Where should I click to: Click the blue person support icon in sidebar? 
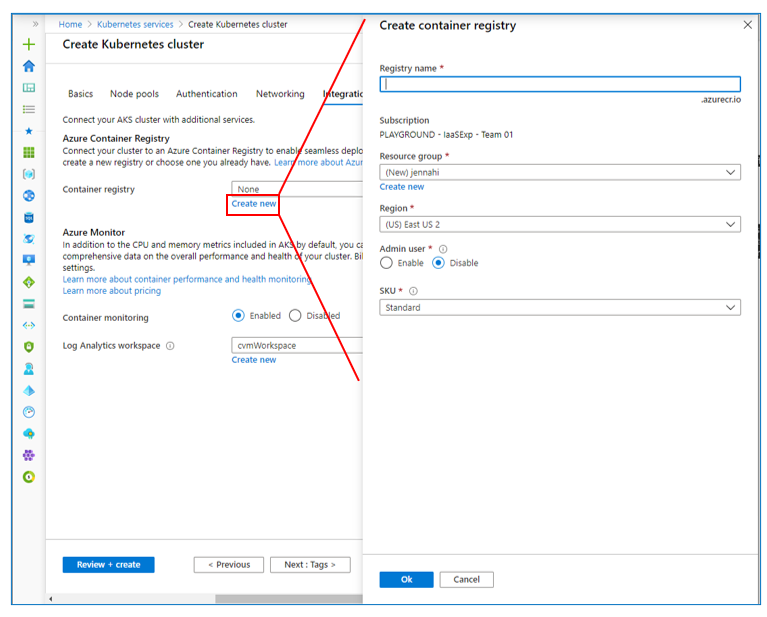click(29, 369)
